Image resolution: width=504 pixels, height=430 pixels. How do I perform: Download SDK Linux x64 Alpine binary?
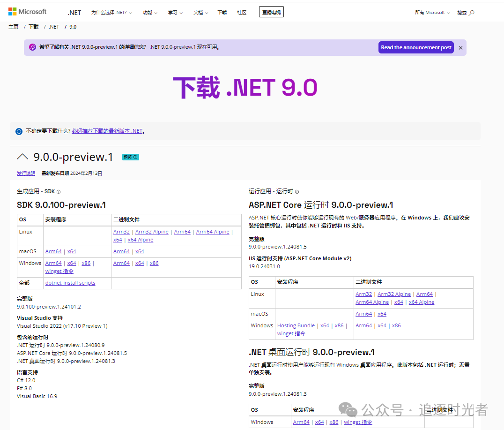(x=141, y=240)
